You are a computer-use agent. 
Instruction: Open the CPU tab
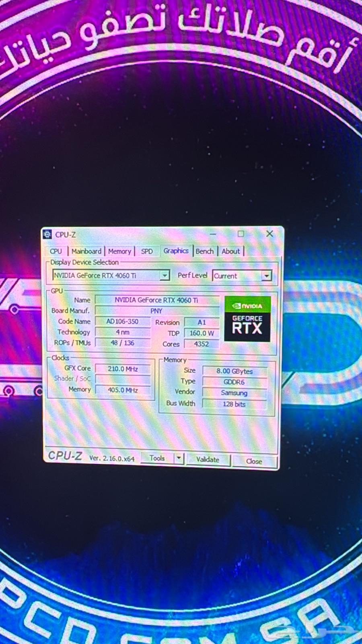pos(56,251)
